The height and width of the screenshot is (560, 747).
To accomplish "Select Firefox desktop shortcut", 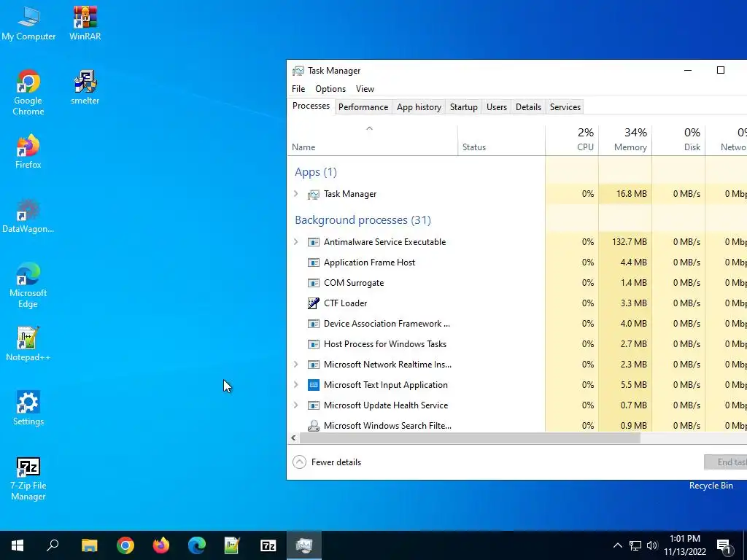I will pyautogui.click(x=28, y=152).
